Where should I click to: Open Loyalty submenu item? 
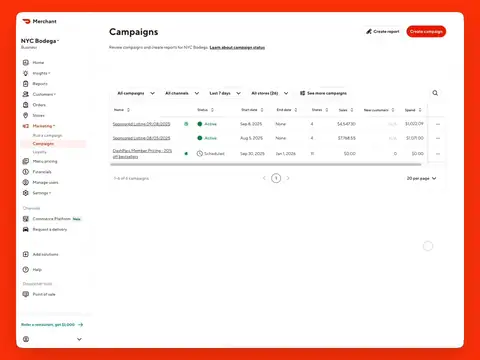(39, 152)
